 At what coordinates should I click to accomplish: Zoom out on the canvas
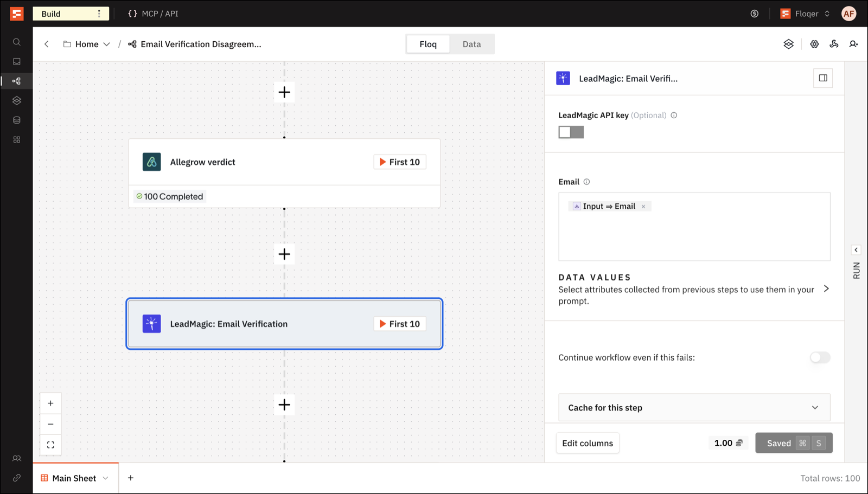(50, 424)
